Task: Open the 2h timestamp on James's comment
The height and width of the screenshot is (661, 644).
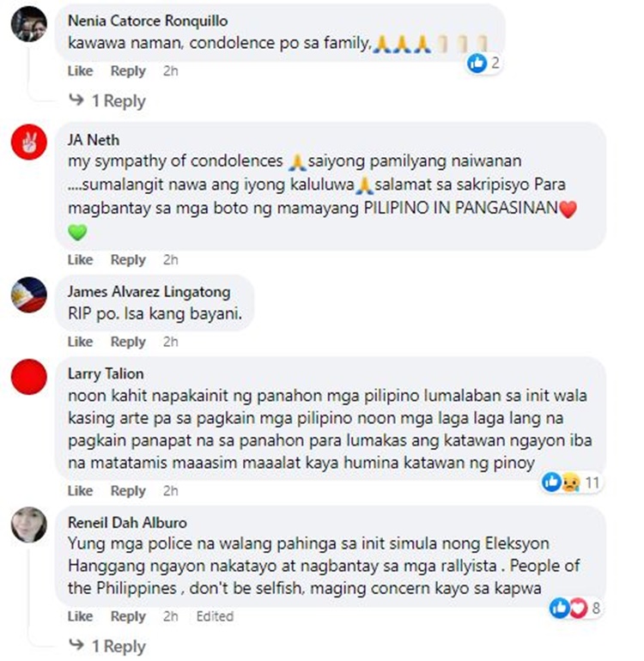Action: [170, 342]
